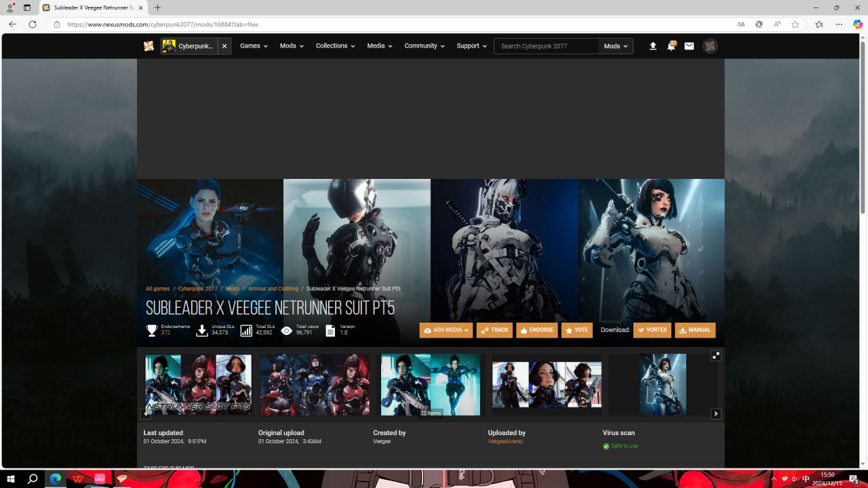868x488 pixels.
Task: Follow the All games breadcrumb link
Action: pos(158,289)
